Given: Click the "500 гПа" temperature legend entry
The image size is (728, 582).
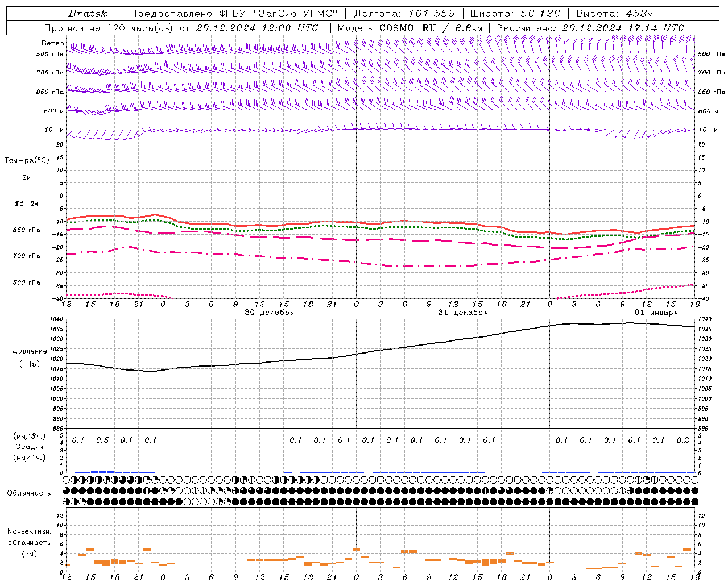Looking at the screenshot, I should pyautogui.click(x=27, y=282).
